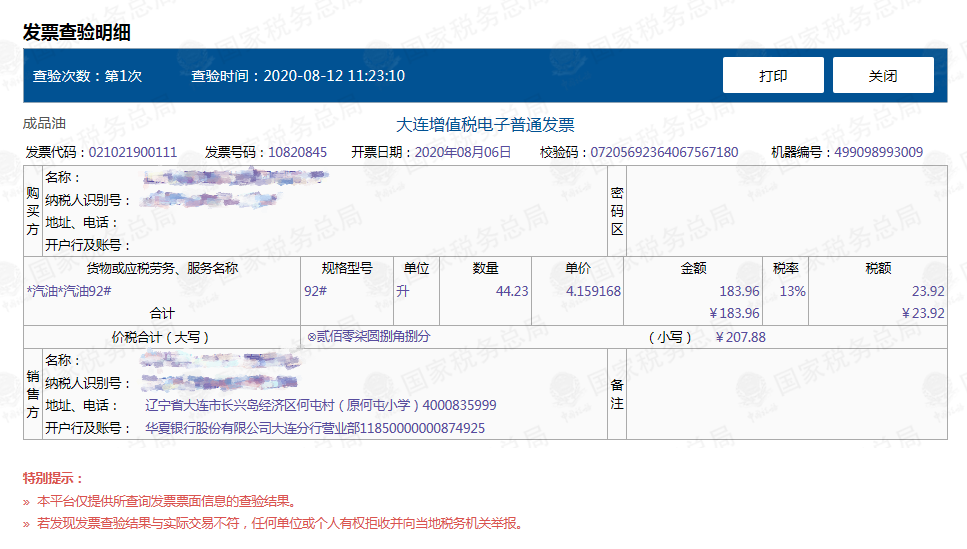This screenshot has width=967, height=549.
Task: Click the 发票查验明细 page heading
Action: [x=77, y=32]
